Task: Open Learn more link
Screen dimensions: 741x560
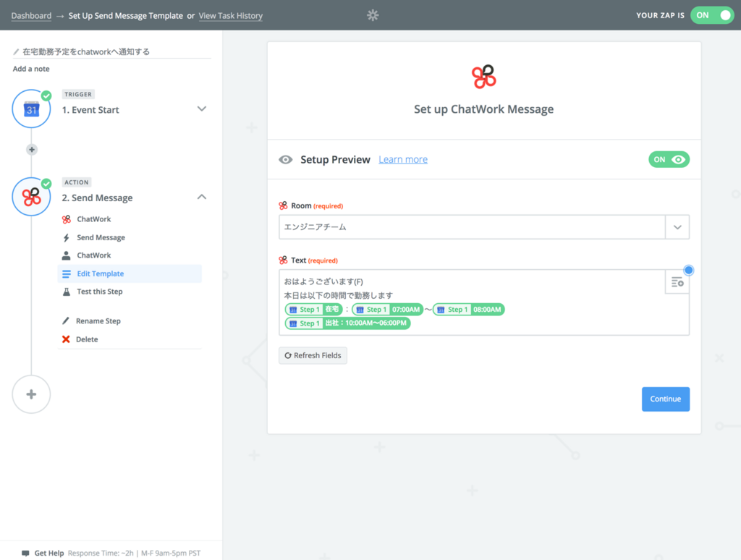Action: click(403, 160)
